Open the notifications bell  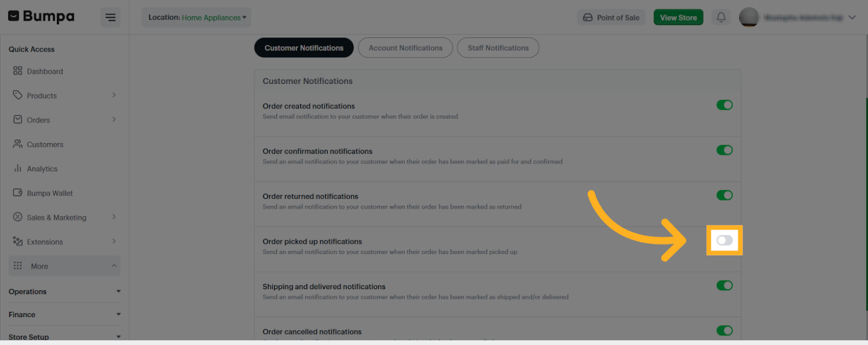coord(721,17)
